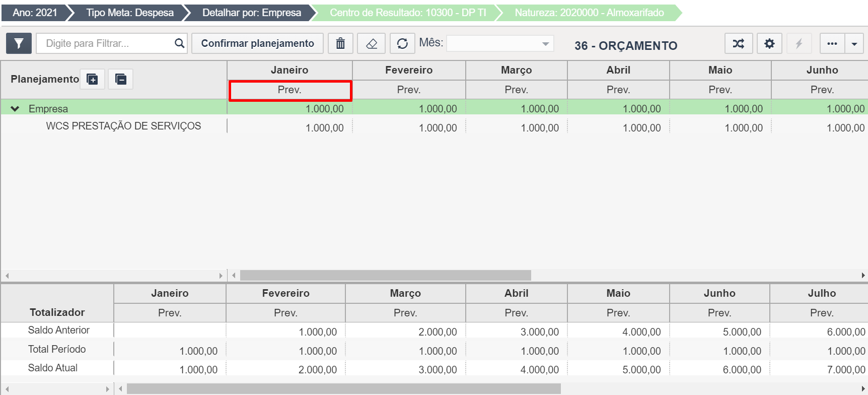Collapse all Planejamento rows with minus icon

coord(121,79)
